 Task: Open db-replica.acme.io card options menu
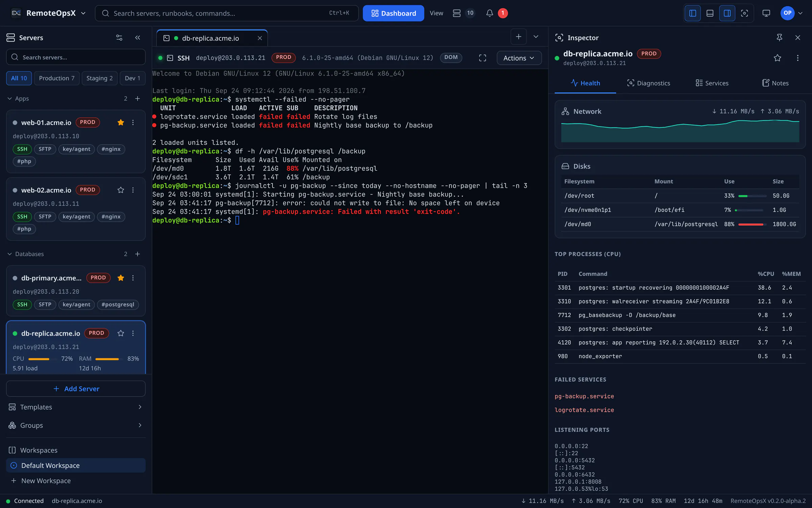(x=133, y=333)
